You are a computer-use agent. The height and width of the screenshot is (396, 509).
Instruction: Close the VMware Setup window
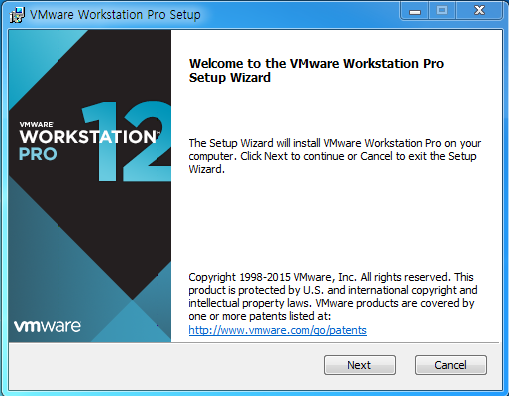tap(479, 11)
